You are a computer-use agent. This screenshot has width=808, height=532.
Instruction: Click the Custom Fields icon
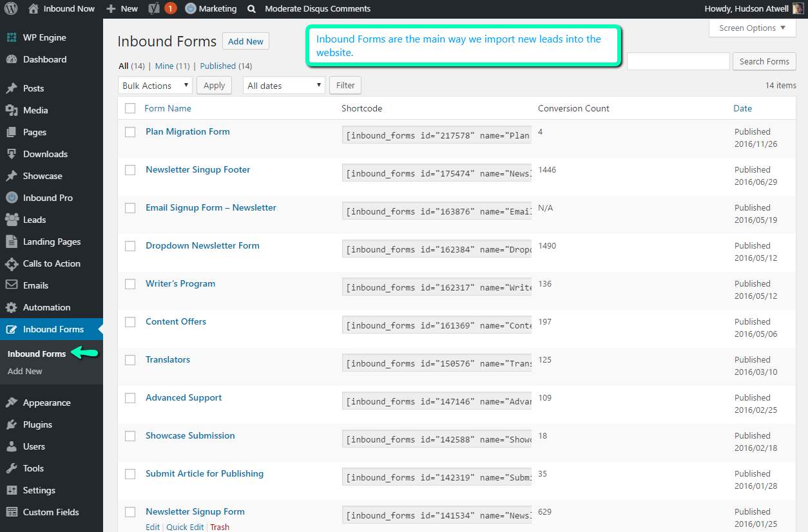pyautogui.click(x=12, y=512)
